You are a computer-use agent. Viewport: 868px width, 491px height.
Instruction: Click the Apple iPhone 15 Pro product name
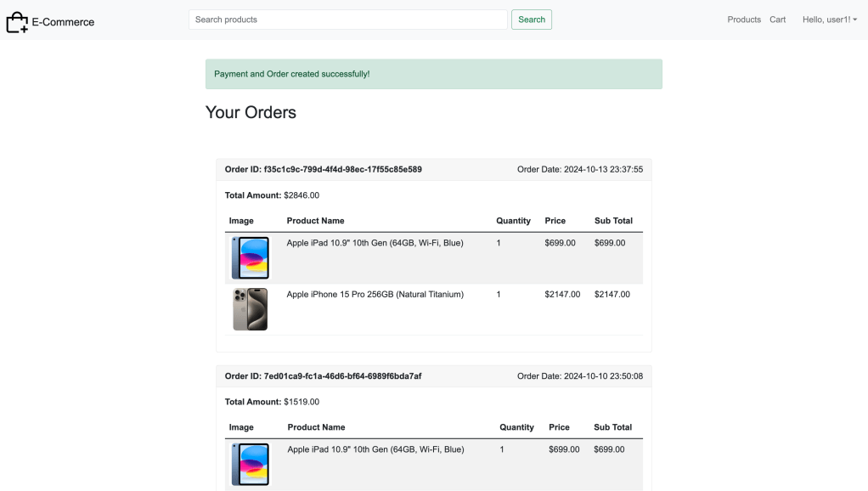pyautogui.click(x=375, y=295)
